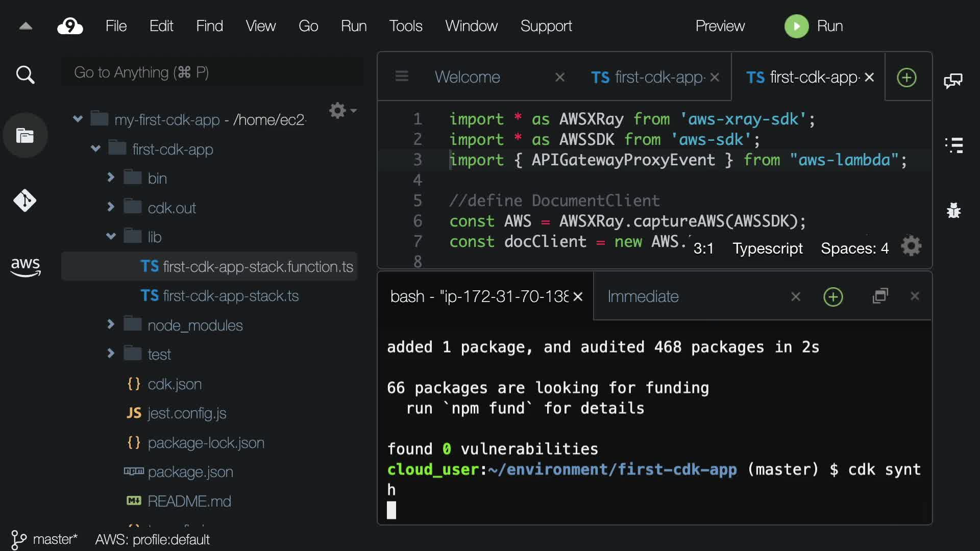Click the Preview button
Viewport: 980px width, 551px height.
click(x=720, y=26)
